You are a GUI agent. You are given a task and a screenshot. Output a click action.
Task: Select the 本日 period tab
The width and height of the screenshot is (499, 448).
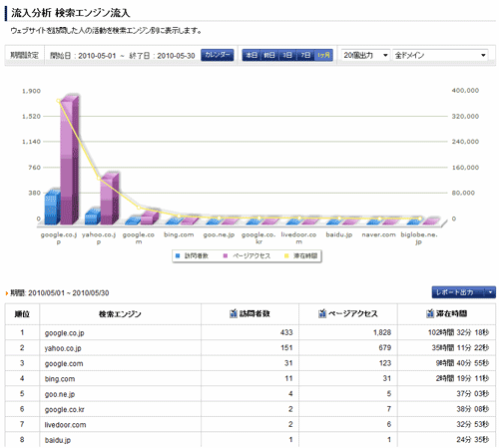pyautogui.click(x=251, y=55)
